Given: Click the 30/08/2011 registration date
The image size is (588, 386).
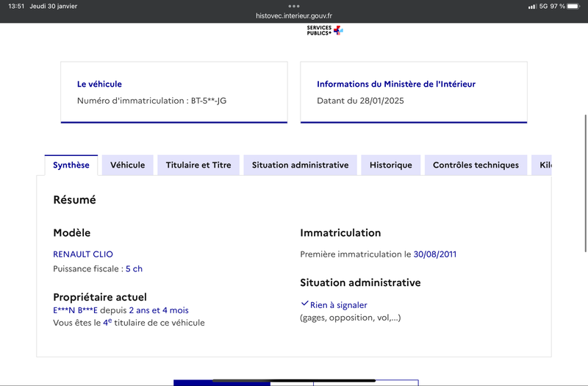Looking at the screenshot, I should click(x=434, y=254).
